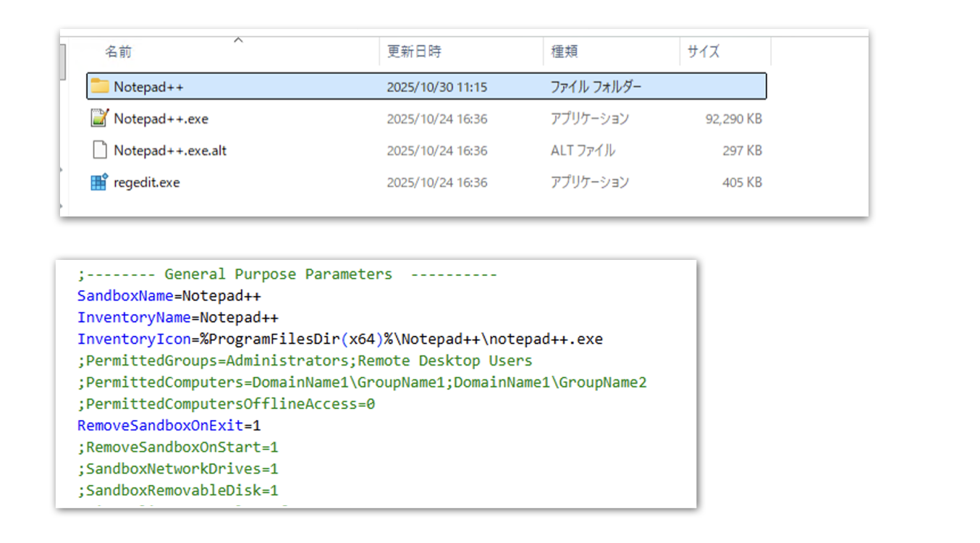The image size is (980, 543).
Task: Select the Notepad++ folder name
Action: (148, 87)
